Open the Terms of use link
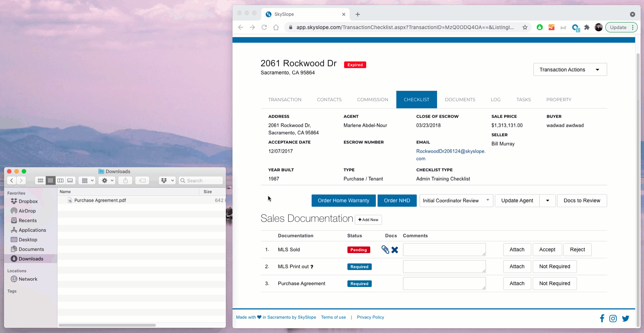The width and height of the screenshot is (644, 333). [333, 317]
